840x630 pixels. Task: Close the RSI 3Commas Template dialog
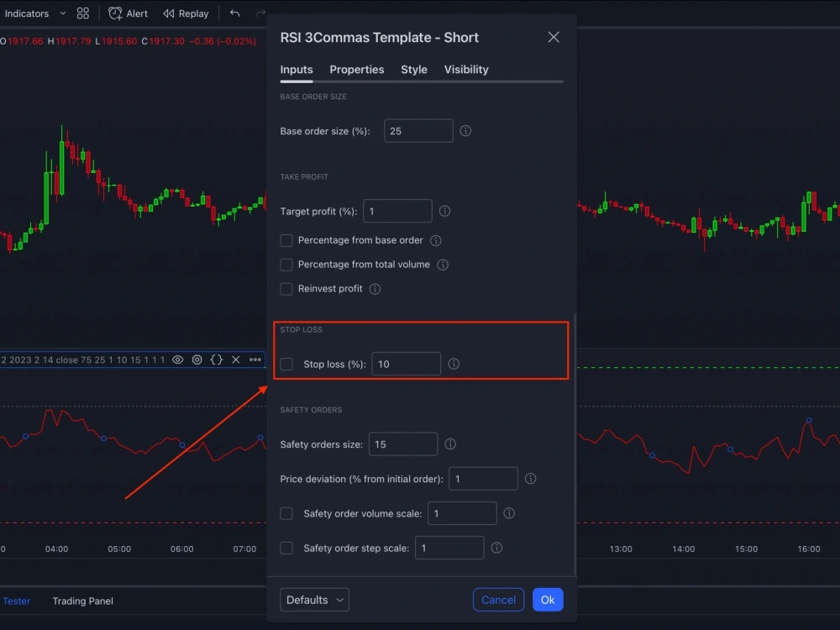click(554, 37)
